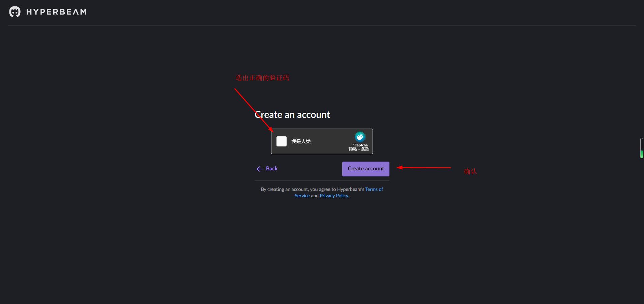The image size is (644, 304).
Task: Click the Hyperbeam cat logo icon
Action: click(14, 12)
